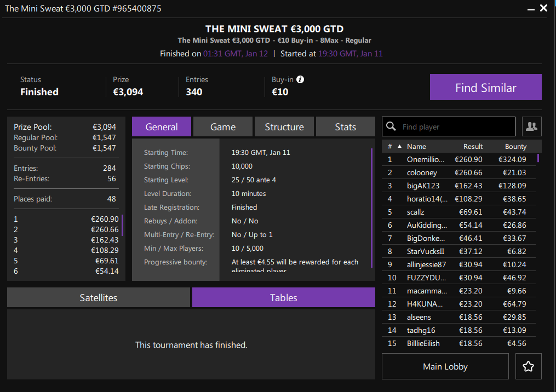The image size is (556, 392).
Task: Add tournament to favorites star
Action: pyautogui.click(x=529, y=366)
